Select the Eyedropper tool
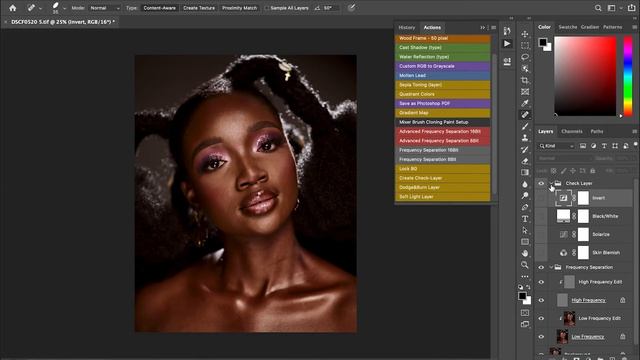640x360 pixels. 525,103
